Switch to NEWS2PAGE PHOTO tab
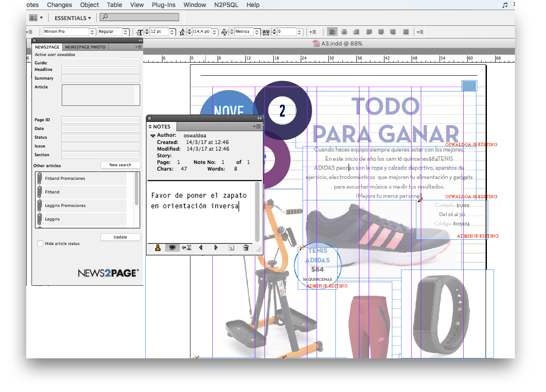 pos(85,47)
